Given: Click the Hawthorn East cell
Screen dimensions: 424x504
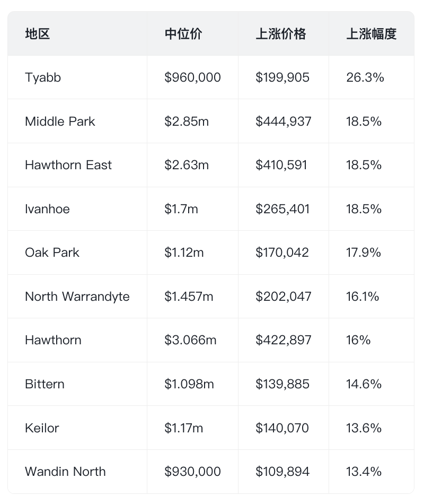Looking at the screenshot, I should [68, 165].
